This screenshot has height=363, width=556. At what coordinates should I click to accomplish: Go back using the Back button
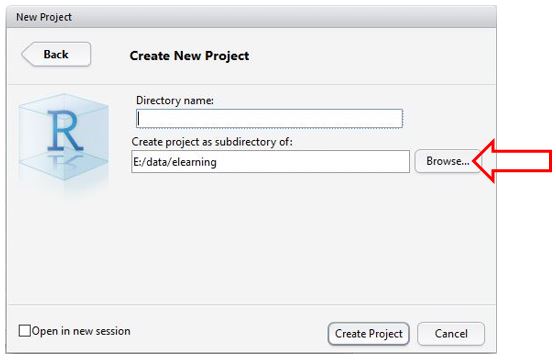pyautogui.click(x=56, y=54)
